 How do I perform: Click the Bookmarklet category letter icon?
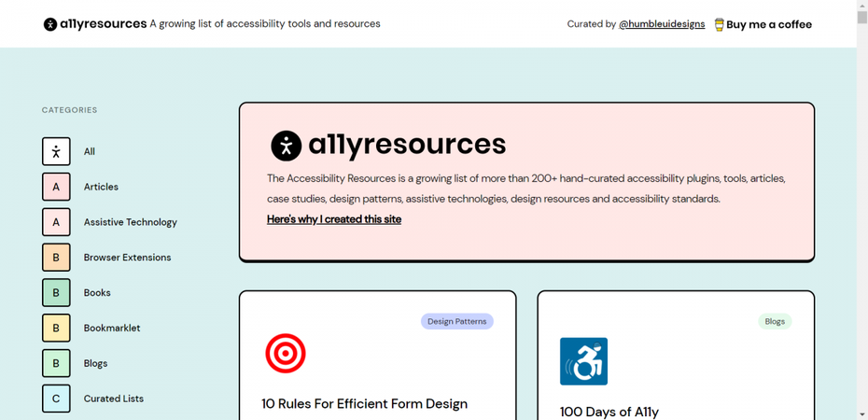coord(56,329)
